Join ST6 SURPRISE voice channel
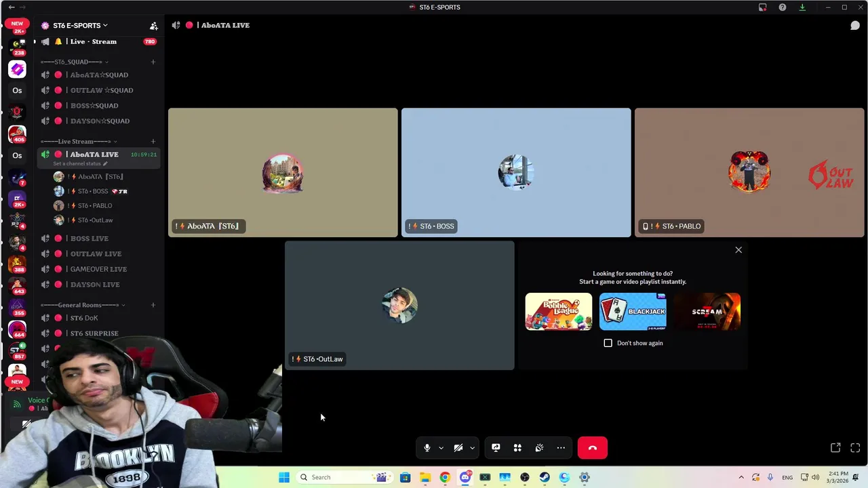868x488 pixels. click(98, 333)
